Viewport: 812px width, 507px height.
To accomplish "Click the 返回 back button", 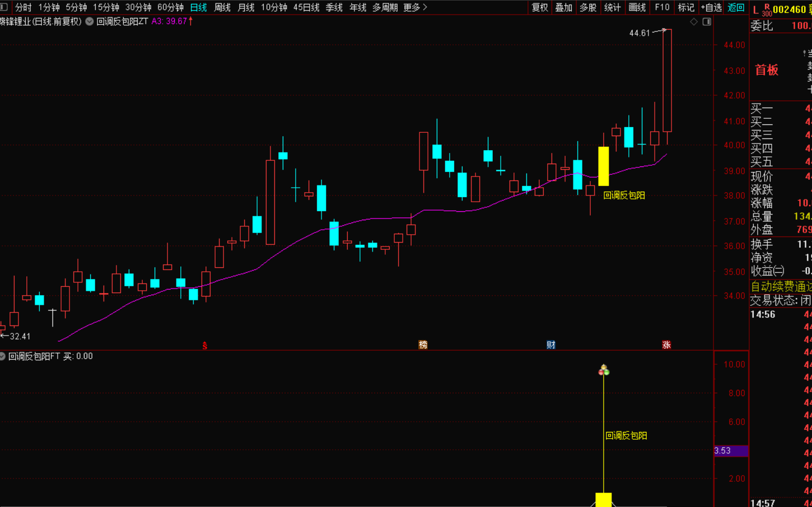I will [736, 7].
